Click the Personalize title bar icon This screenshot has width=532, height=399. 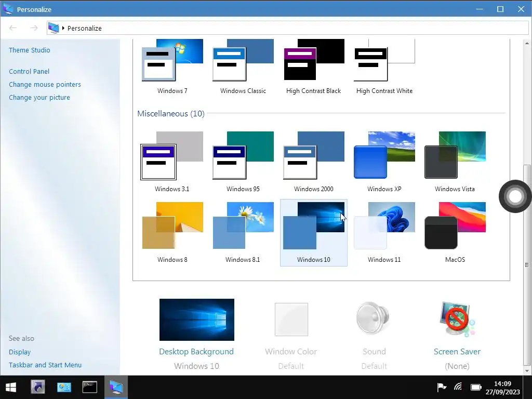[x=8, y=9]
